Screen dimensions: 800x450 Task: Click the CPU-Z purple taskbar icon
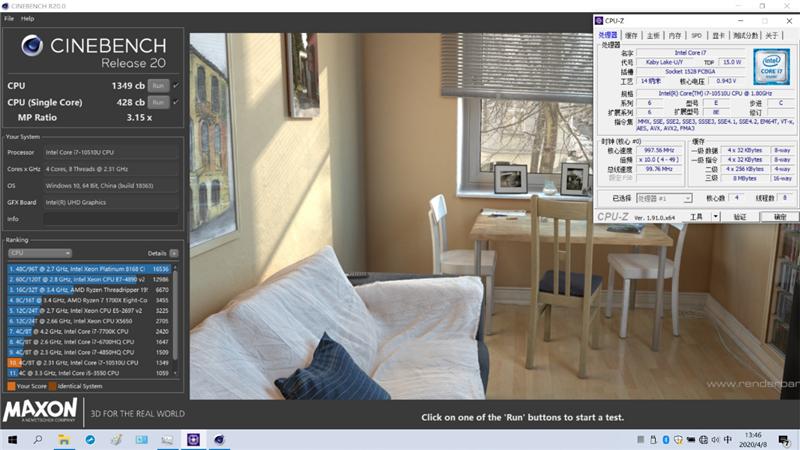click(193, 439)
